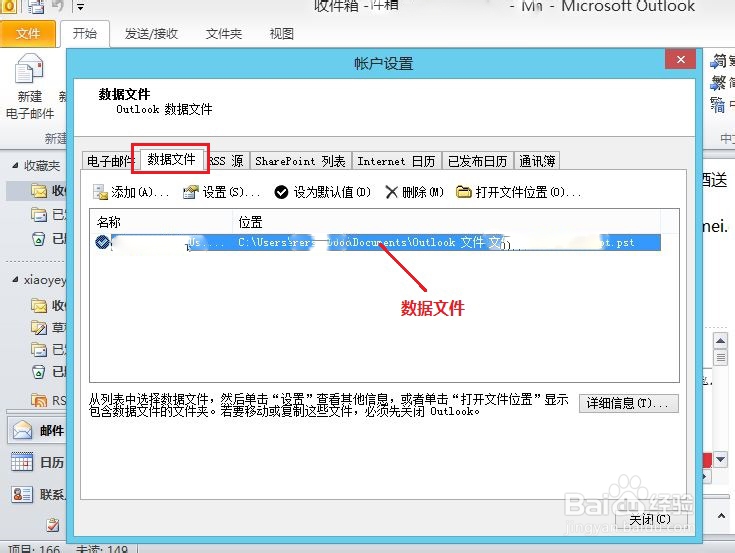The image size is (735, 553).
Task: Select RSS feeds folder in navigation pane
Action: click(x=47, y=401)
